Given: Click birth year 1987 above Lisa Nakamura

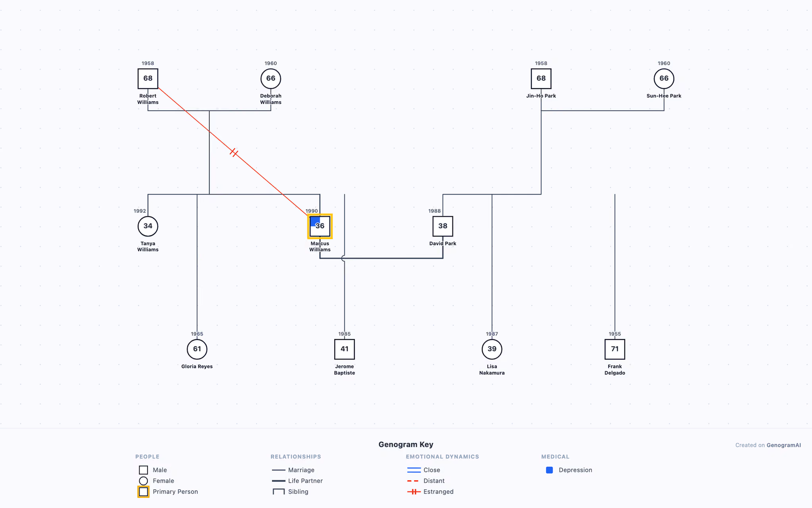Looking at the screenshot, I should coord(492,334).
